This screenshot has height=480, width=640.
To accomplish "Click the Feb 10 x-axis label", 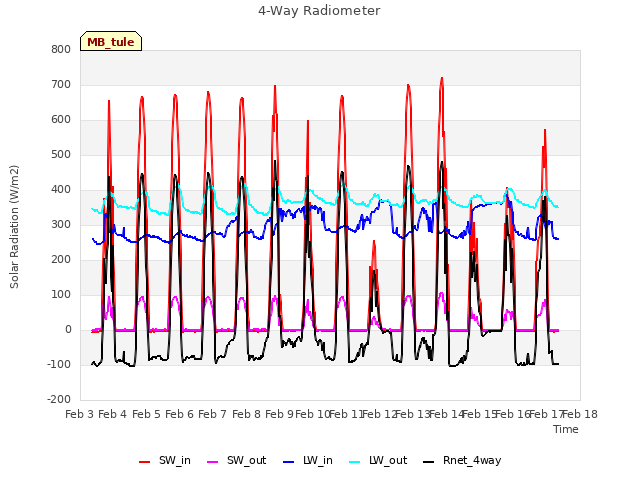I will click(x=313, y=414).
